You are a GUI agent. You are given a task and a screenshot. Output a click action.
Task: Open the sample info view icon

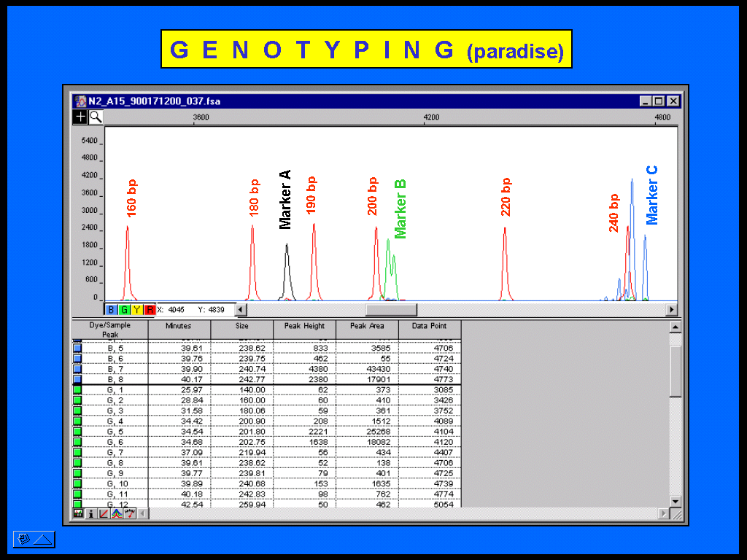click(90, 513)
